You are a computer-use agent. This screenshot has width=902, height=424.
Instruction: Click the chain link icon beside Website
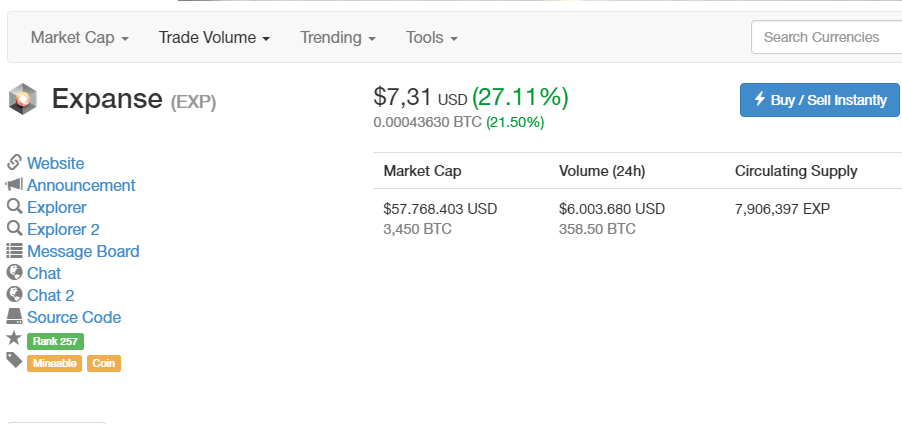pos(14,163)
